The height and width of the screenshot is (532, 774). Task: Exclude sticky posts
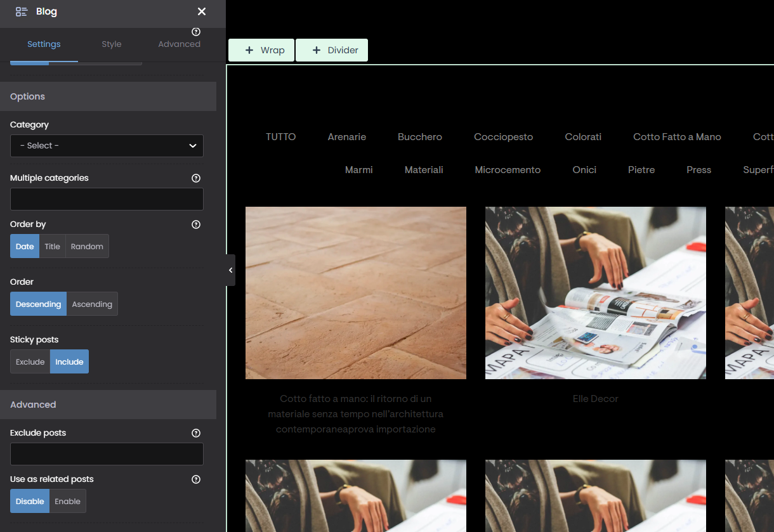tap(30, 362)
